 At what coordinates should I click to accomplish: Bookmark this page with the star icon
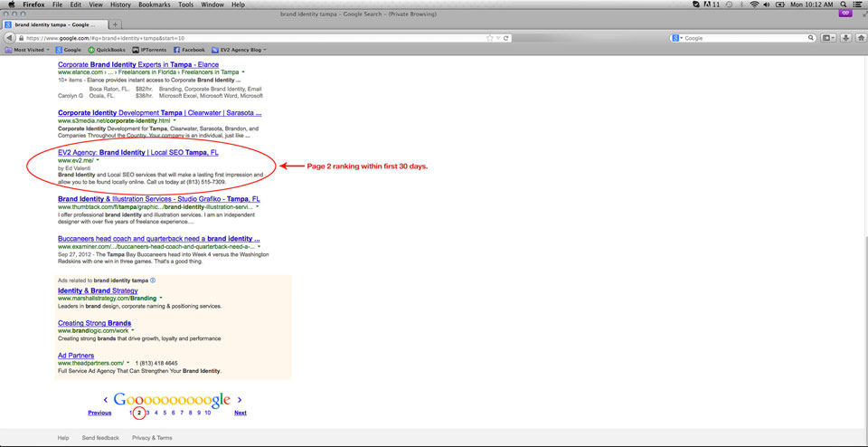491,38
